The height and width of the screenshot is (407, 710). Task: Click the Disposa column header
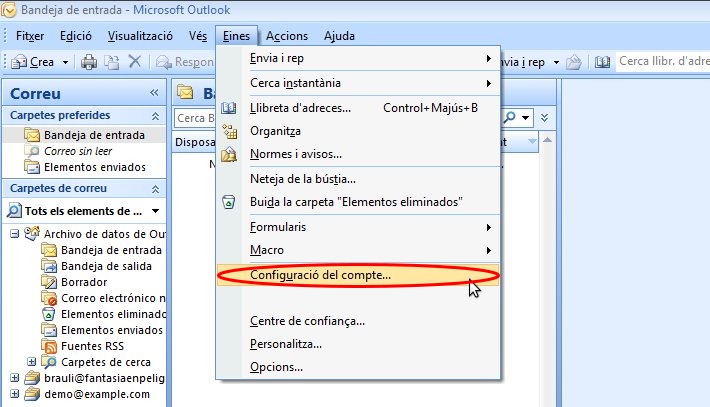195,142
